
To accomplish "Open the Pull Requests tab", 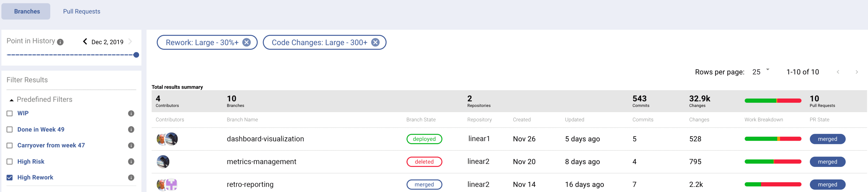I will coord(82,11).
